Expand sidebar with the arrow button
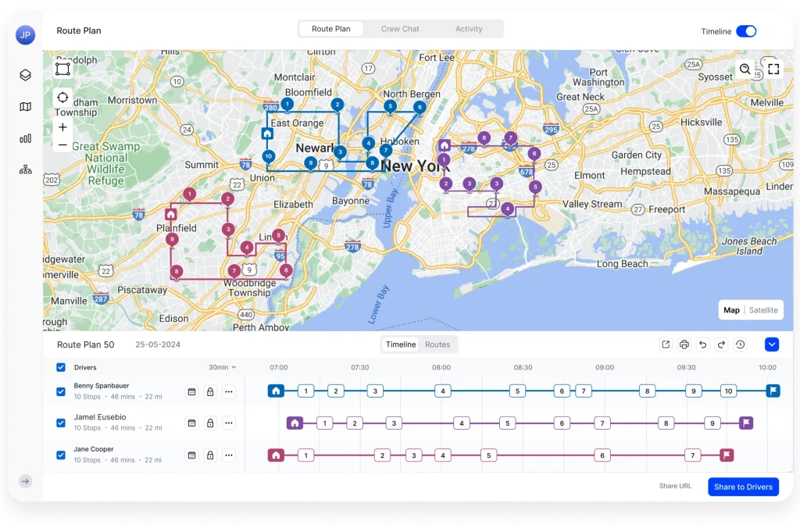Viewport: 800px width, 532px height. pyautogui.click(x=25, y=481)
